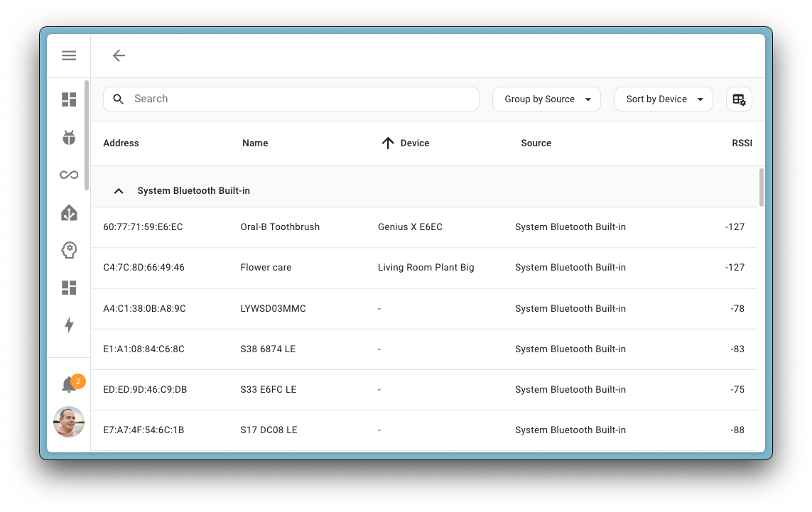Click the RSSI column header
This screenshot has height=512, width=812.
(x=742, y=143)
